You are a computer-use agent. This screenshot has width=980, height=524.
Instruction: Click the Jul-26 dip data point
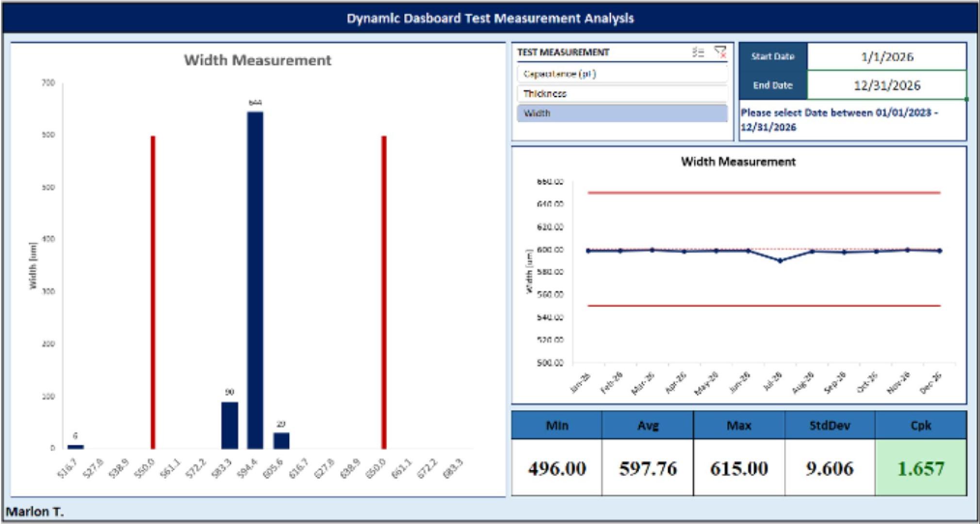coord(780,261)
